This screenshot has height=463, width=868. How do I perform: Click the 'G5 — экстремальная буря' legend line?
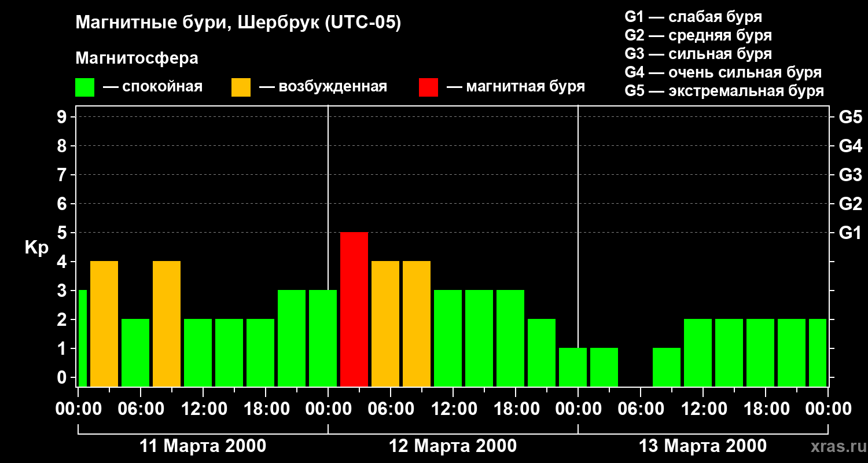(724, 91)
